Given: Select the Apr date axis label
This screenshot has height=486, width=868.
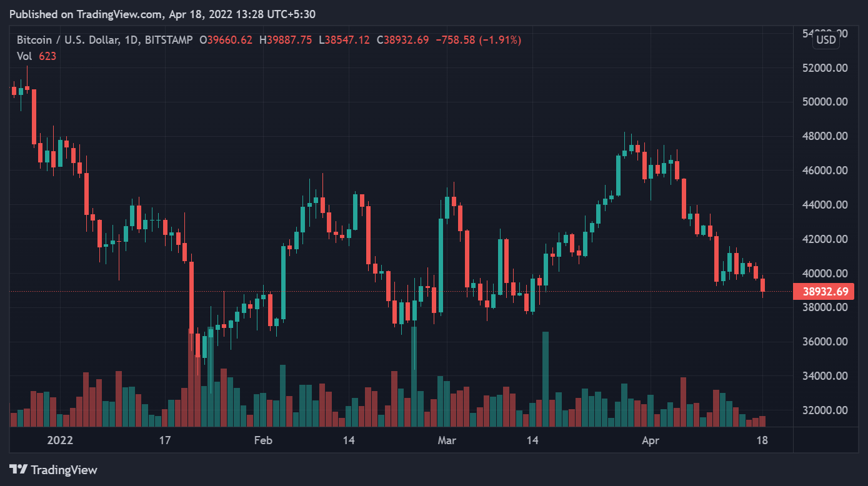Looking at the screenshot, I should (651, 440).
